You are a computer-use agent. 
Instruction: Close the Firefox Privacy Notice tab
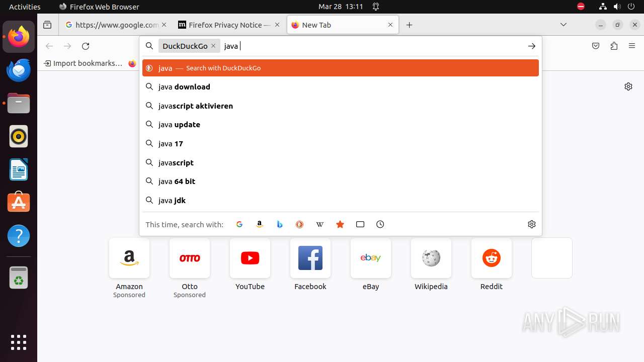[x=277, y=25]
